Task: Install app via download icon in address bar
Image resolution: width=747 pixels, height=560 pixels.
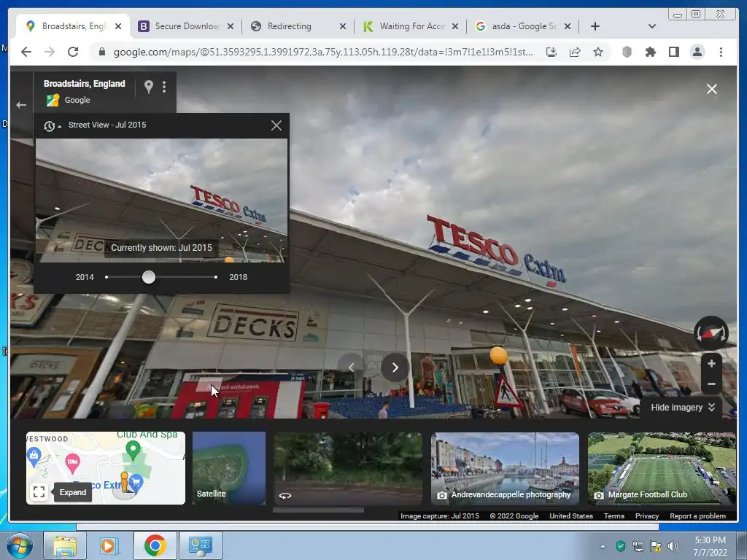Action: coord(551,52)
